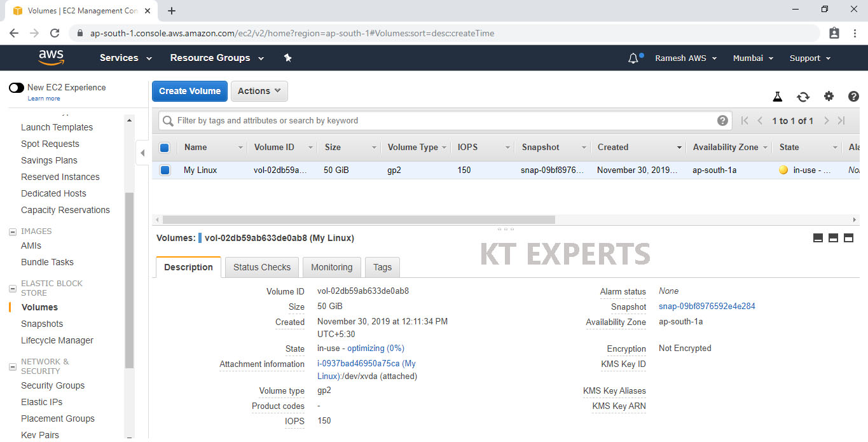Go to next page of results
Viewport: 868px width, 442px height.
tap(826, 121)
